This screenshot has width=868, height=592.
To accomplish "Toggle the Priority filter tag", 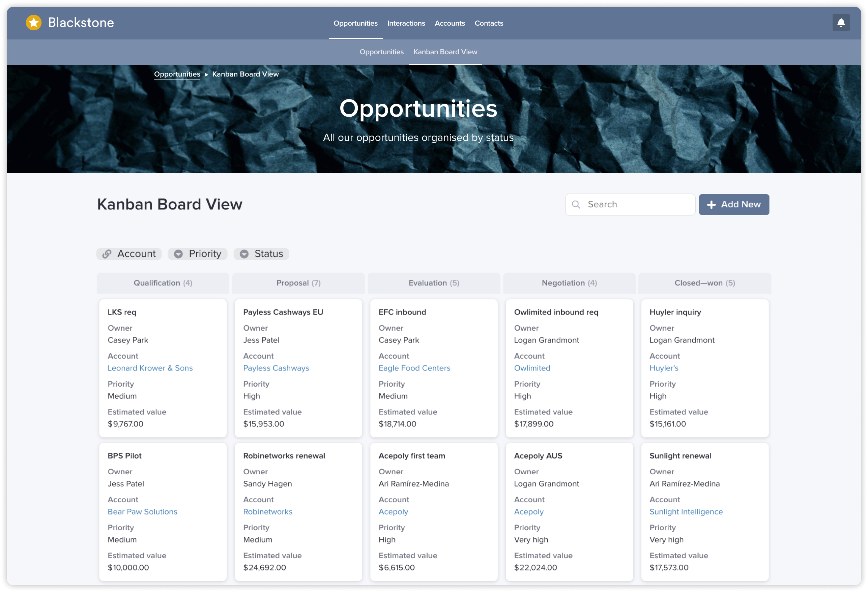I will (198, 253).
